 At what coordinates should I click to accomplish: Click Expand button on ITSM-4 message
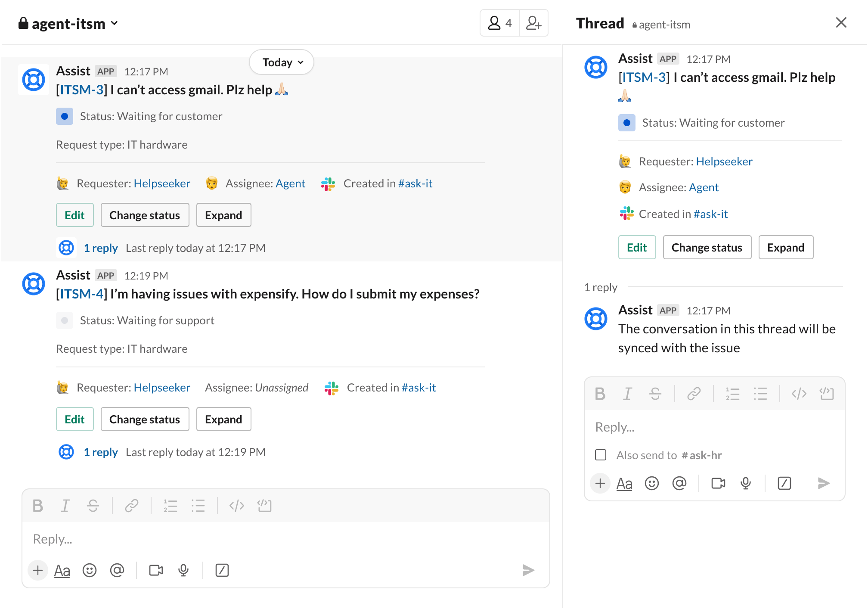[x=223, y=419]
